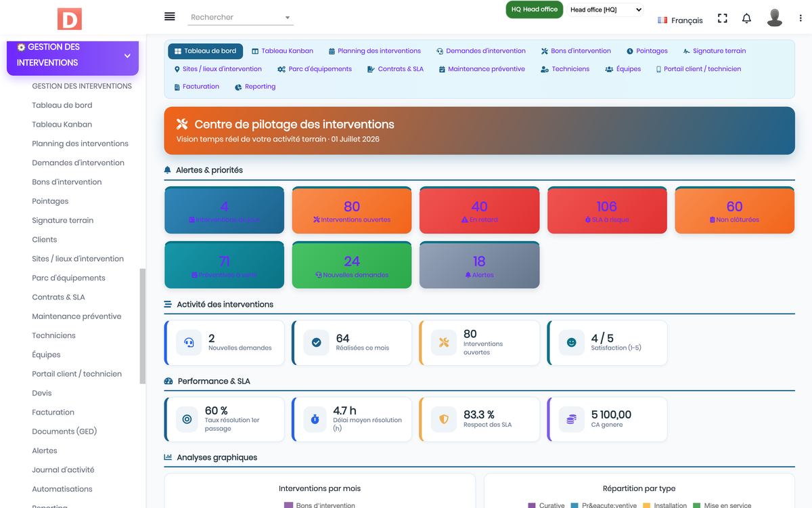Open the Head office [HQ] selector
Screen dimensions: 812x508
(x=605, y=9)
